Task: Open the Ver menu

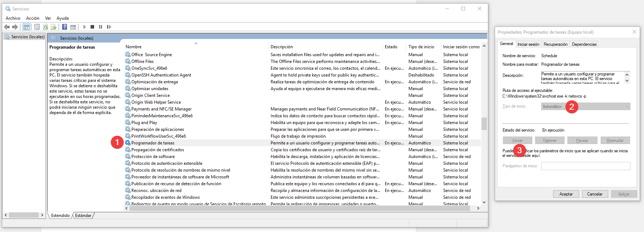Action: tap(48, 18)
